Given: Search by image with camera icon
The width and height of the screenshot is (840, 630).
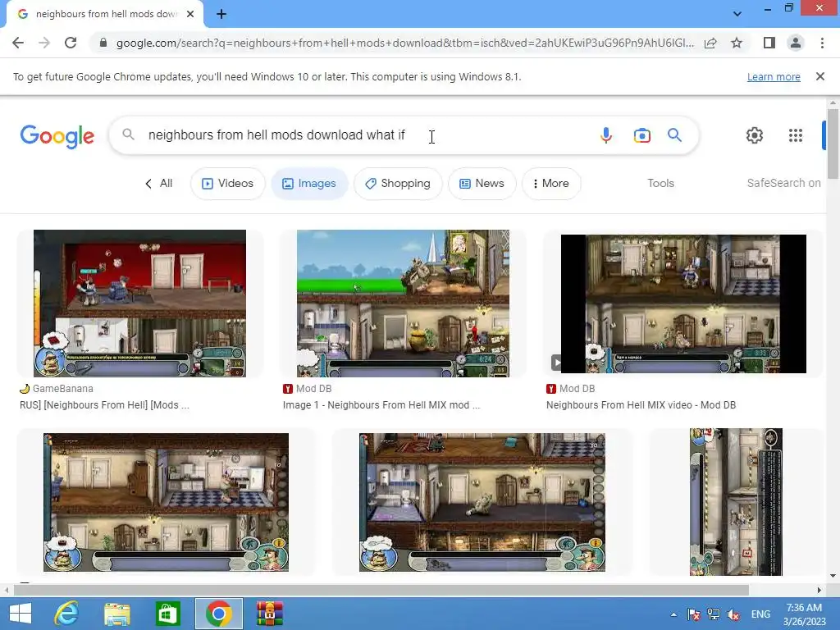Looking at the screenshot, I should (641, 135).
